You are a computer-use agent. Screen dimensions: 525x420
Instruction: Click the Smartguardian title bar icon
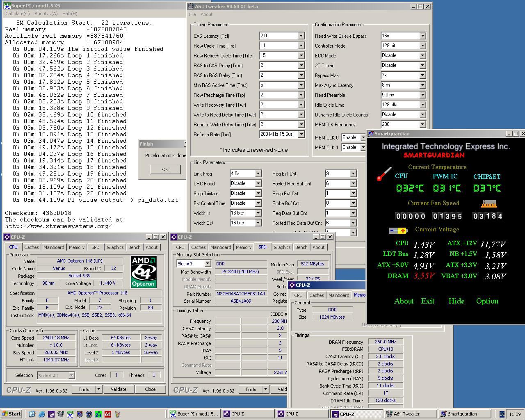tap(371, 134)
